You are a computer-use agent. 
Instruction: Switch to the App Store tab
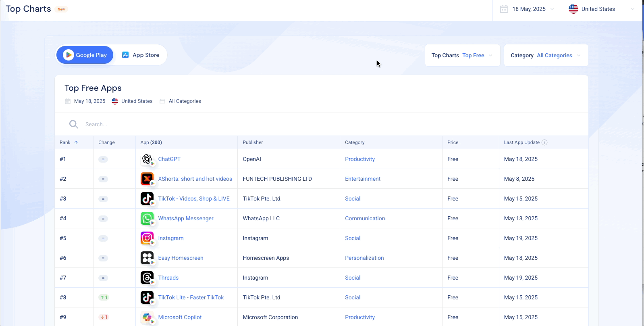click(141, 55)
